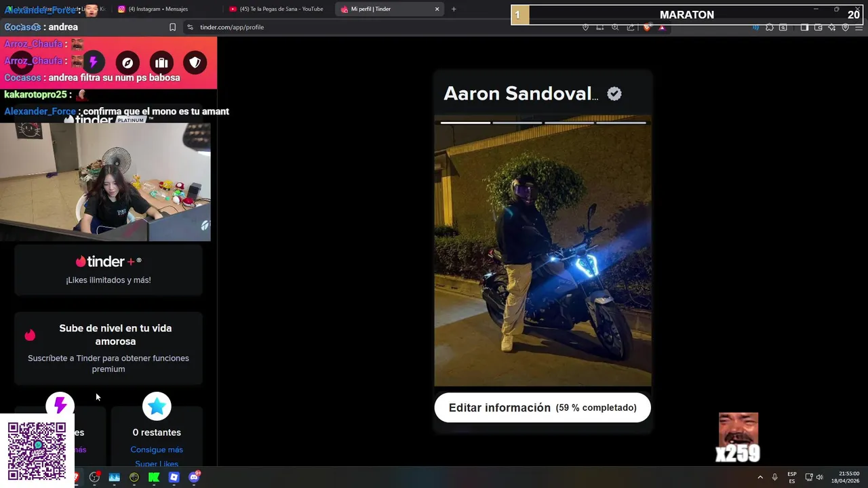Open a new browser tab with plus

454,9
